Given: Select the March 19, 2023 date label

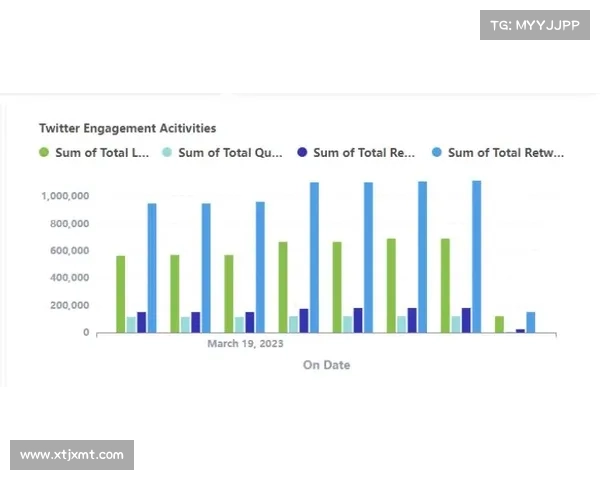Looking at the screenshot, I should (245, 343).
